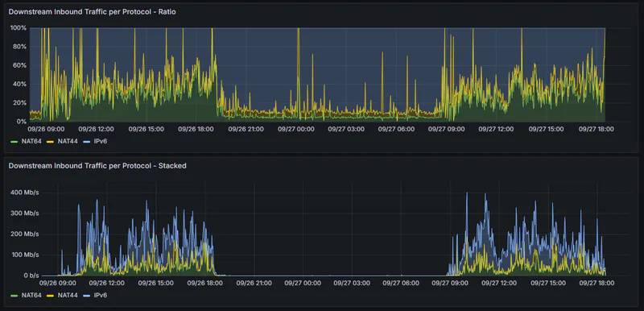
Task: Click 09/27 09:00 tick in Stacked panel
Action: [450, 283]
